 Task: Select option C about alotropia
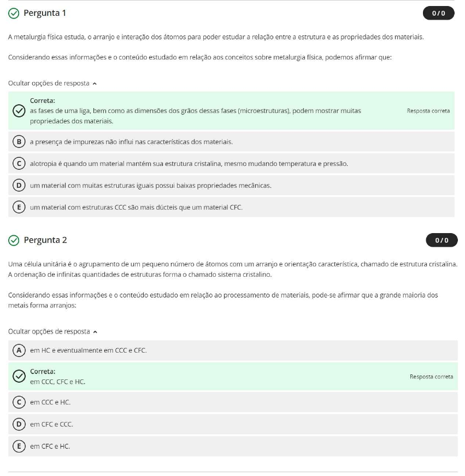coord(19,164)
